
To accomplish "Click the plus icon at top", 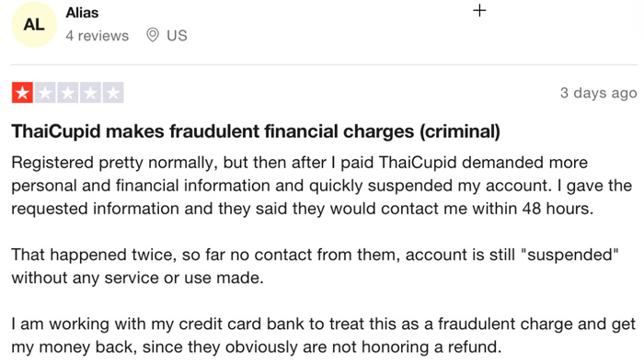I will click(479, 10).
